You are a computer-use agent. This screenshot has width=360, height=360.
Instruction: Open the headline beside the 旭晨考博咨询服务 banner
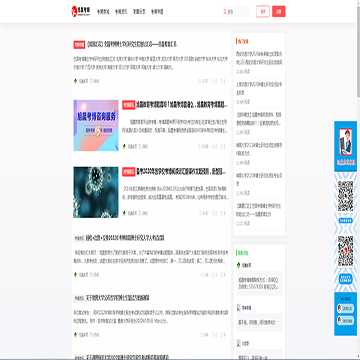181,105
